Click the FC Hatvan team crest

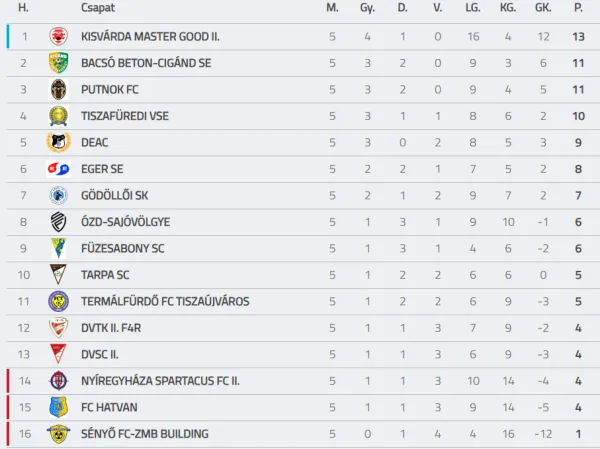point(59,407)
